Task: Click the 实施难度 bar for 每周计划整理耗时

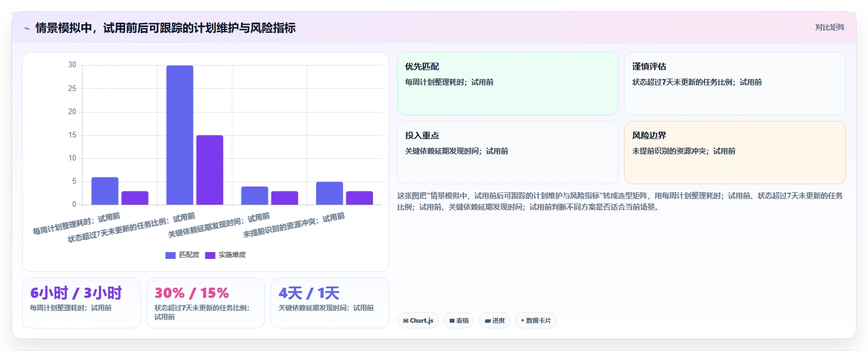Action: 135,198
